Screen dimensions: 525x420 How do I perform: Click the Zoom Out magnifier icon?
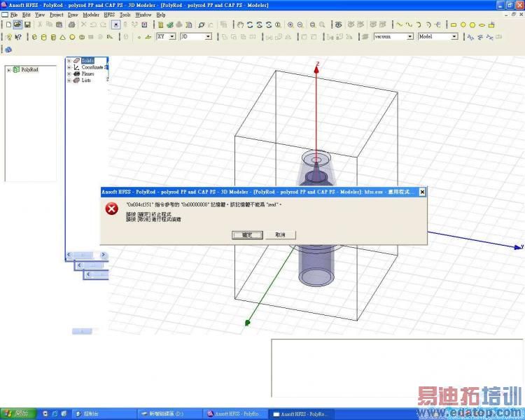click(x=300, y=24)
